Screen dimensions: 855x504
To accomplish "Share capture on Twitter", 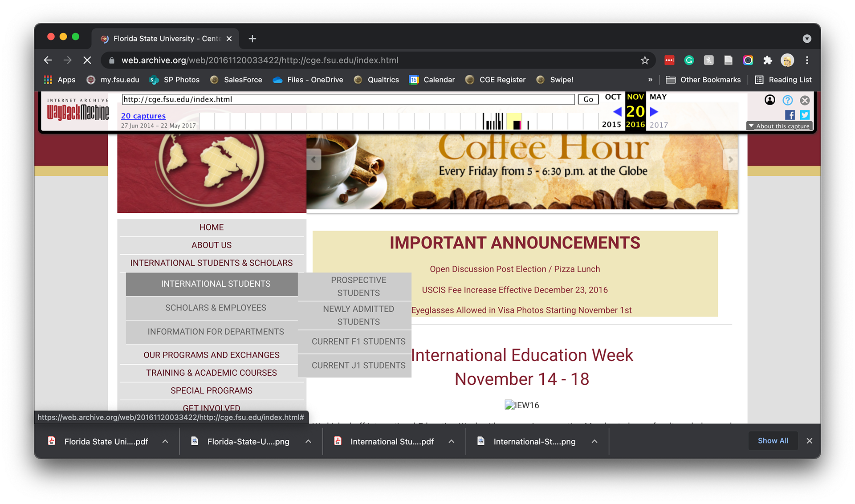I will (x=804, y=115).
